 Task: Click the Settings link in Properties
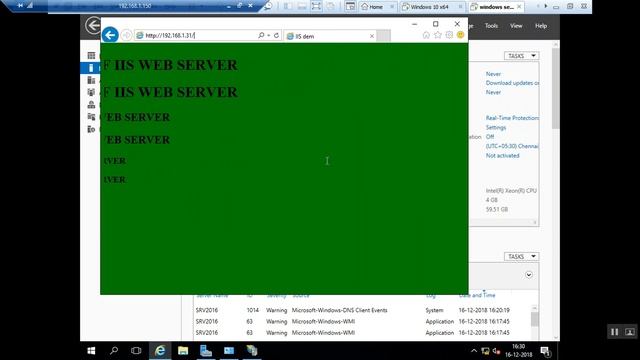coord(496,127)
